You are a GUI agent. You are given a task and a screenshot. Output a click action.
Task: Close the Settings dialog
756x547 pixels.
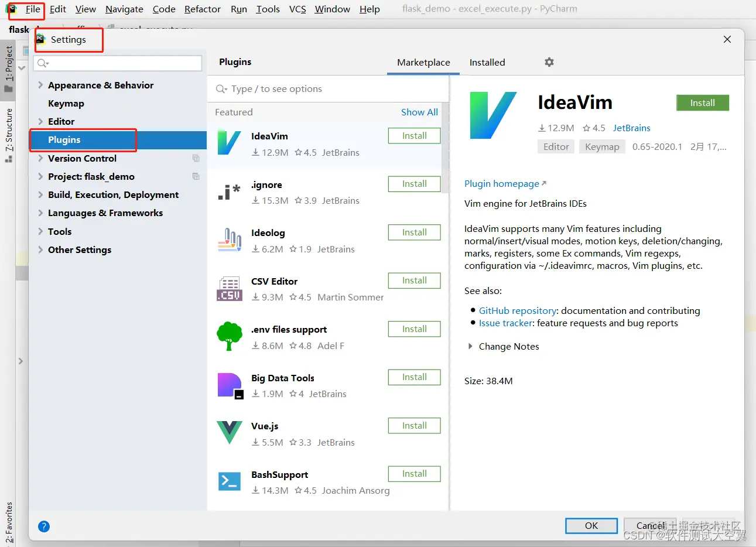point(727,39)
